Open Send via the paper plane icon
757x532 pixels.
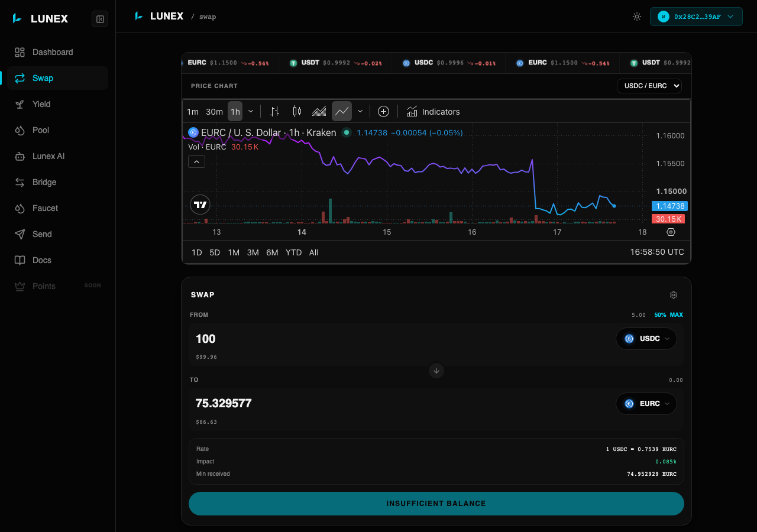(20, 234)
